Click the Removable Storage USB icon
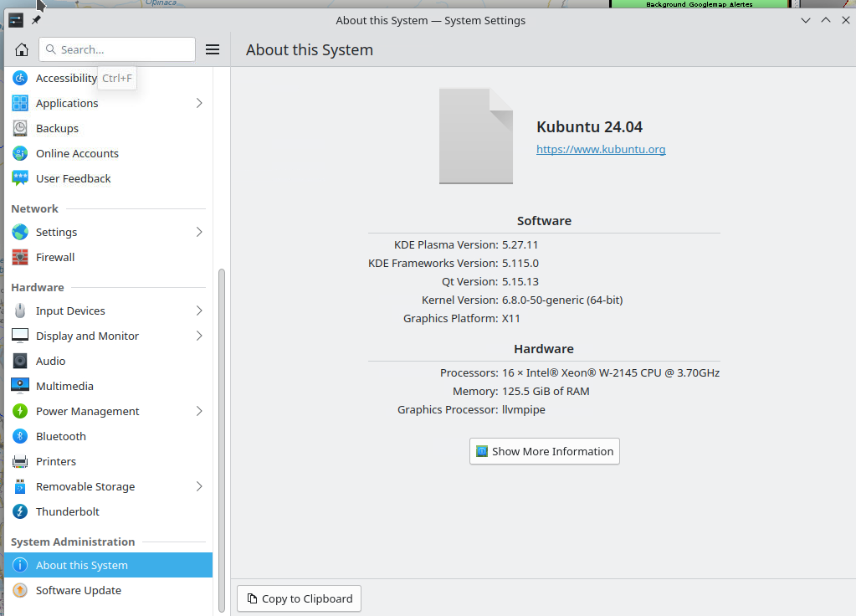 pyautogui.click(x=20, y=486)
